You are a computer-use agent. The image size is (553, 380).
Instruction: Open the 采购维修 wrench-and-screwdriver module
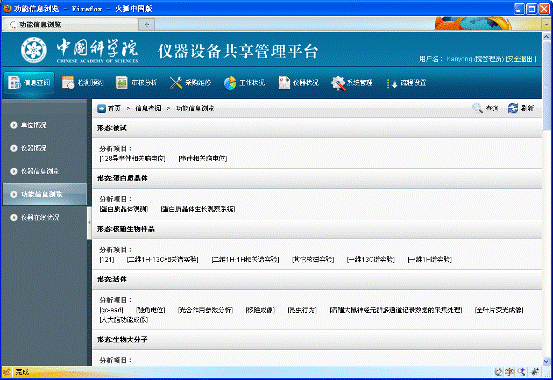click(x=190, y=83)
